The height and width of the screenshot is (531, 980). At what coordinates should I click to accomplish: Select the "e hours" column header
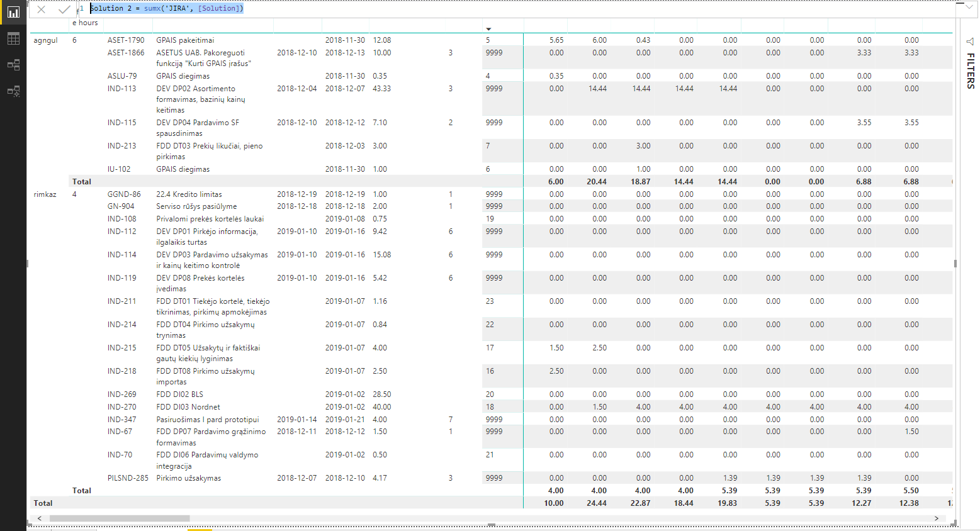click(x=85, y=23)
